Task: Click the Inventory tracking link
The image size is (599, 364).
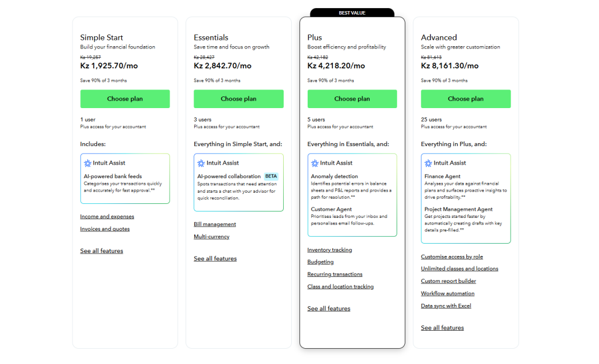Action: [x=329, y=249]
